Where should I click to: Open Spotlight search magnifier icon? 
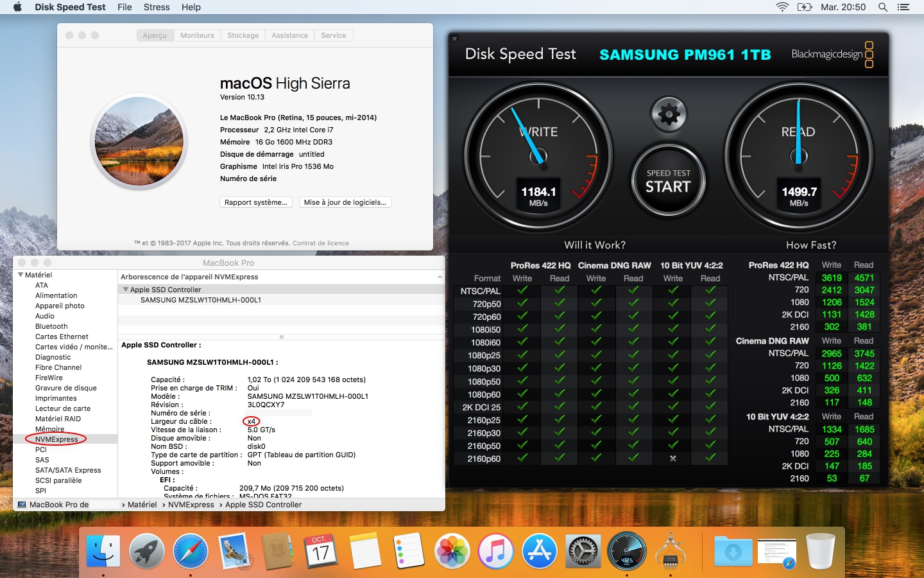point(883,7)
